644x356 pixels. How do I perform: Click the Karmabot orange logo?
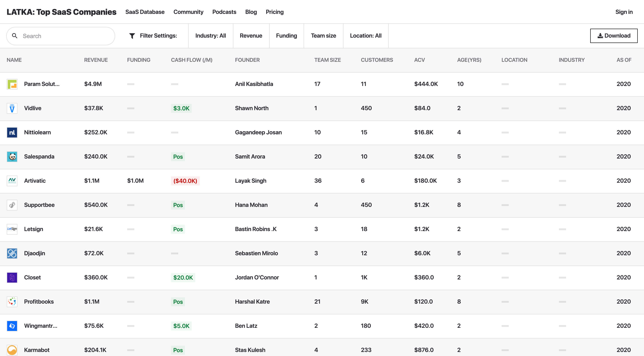click(12, 350)
